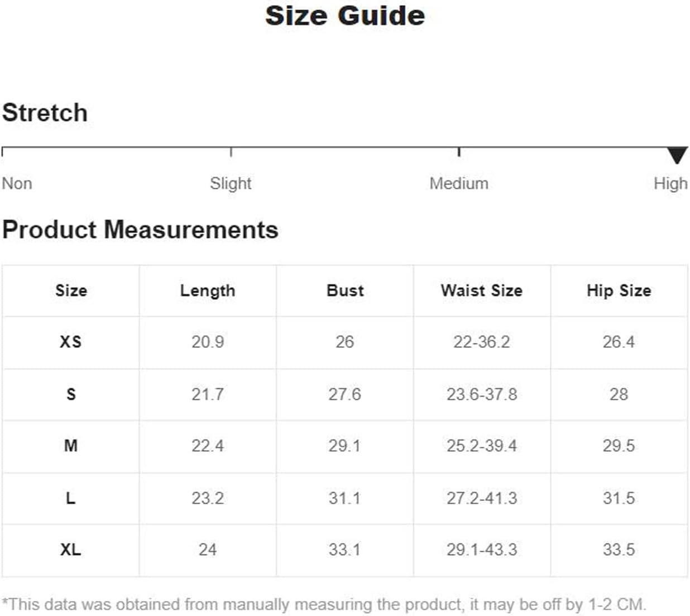690x616 pixels.
Task: Select the Slight stretch label
Action: click(231, 183)
